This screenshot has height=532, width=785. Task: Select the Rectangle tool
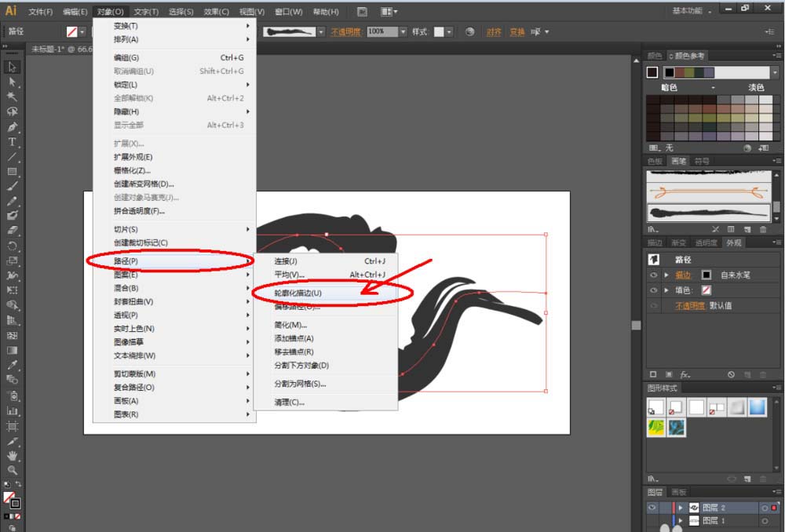(x=13, y=172)
